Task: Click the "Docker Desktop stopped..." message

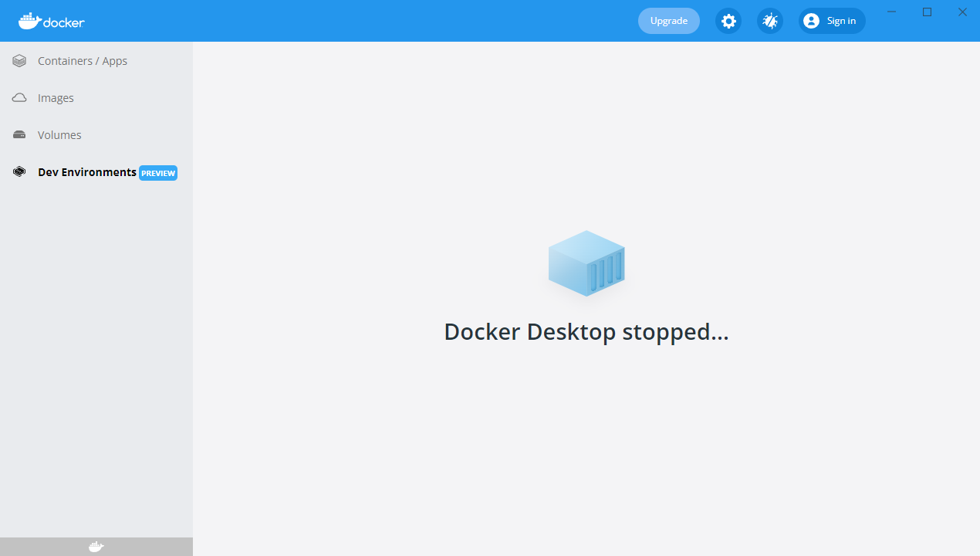Action: click(586, 332)
